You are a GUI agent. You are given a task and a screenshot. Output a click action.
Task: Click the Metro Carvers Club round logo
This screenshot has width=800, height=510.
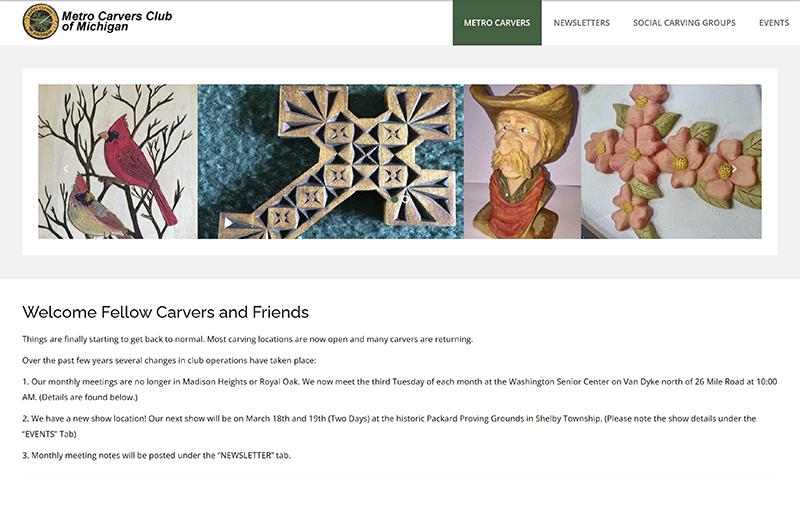(x=41, y=22)
